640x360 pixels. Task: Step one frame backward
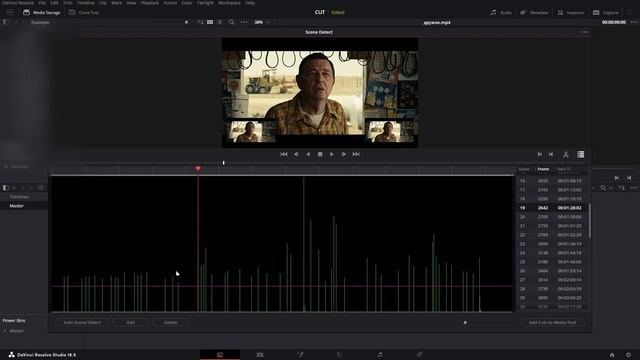click(x=296, y=154)
